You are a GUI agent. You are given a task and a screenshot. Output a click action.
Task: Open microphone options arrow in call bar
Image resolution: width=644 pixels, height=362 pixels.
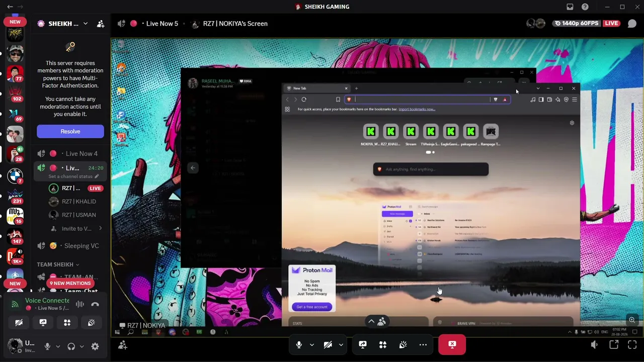pos(312,344)
